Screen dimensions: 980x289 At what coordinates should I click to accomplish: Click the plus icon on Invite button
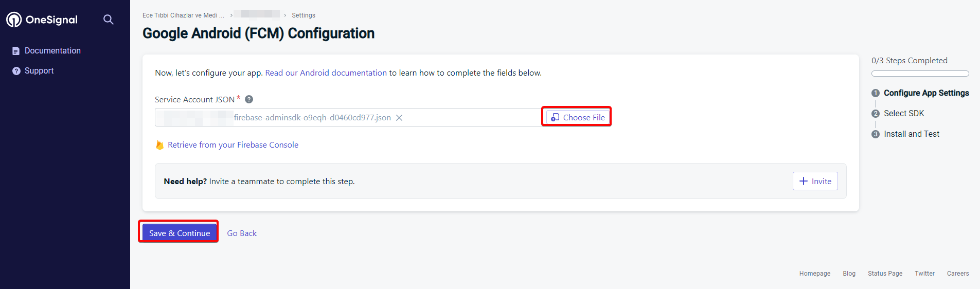[804, 181]
